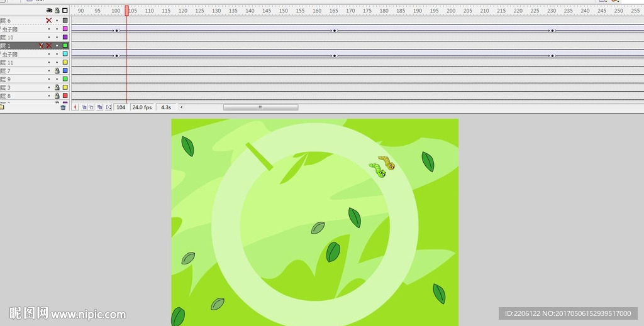Select layer 10 in the layer list
Screen dimensions: 644x326
[x=19, y=38]
